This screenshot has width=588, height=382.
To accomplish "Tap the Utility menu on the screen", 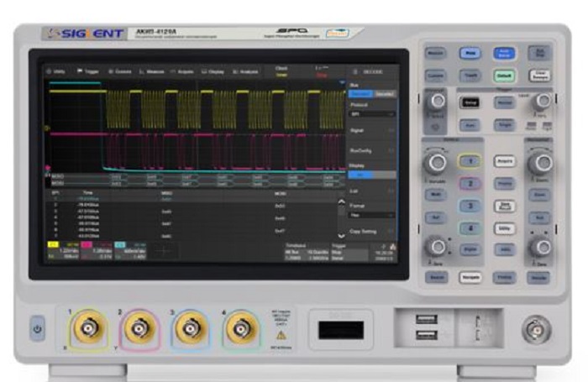I will pos(56,71).
